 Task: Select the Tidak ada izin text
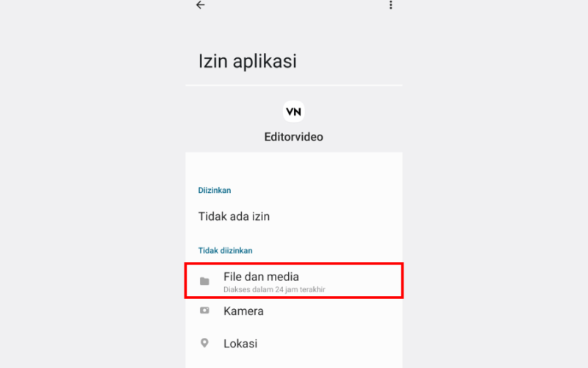pos(234,216)
